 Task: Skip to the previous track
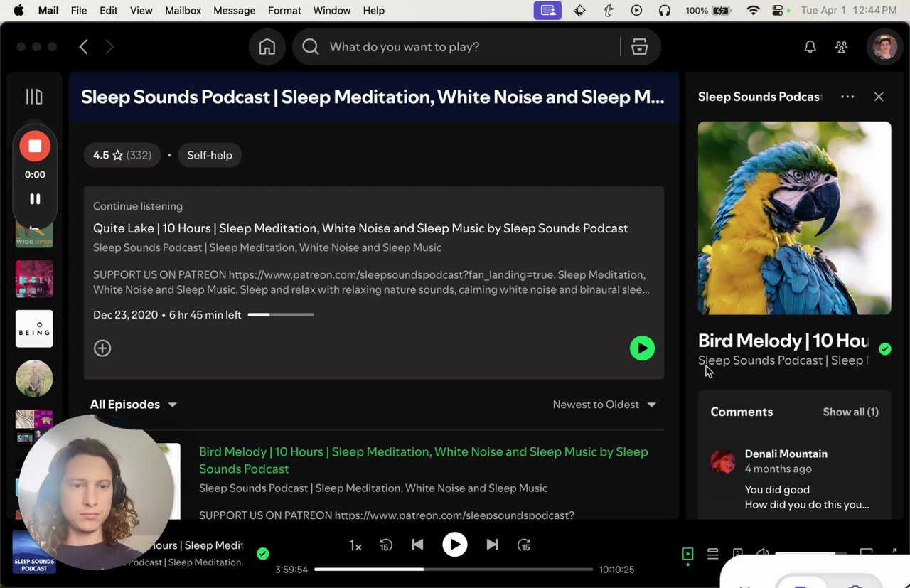point(418,545)
